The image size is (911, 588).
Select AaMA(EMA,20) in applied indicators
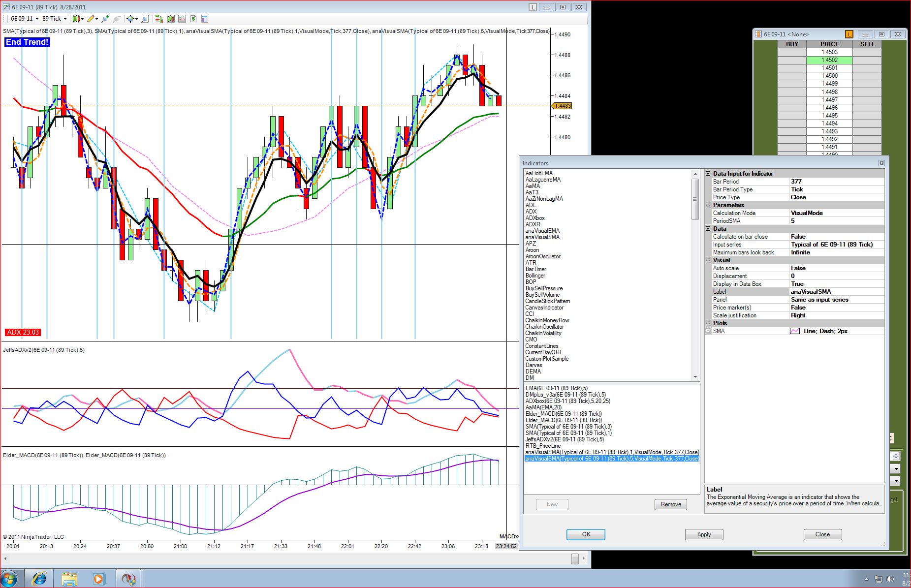click(x=543, y=407)
